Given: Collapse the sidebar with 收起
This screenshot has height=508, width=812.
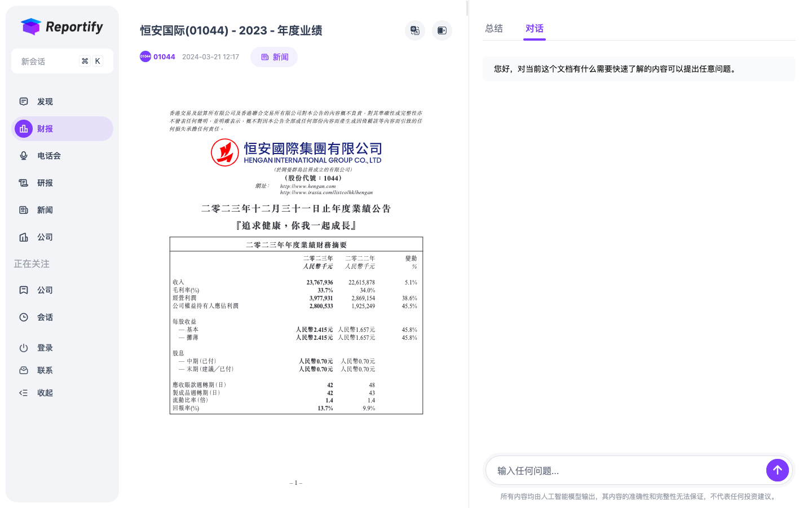Looking at the screenshot, I should point(62,393).
